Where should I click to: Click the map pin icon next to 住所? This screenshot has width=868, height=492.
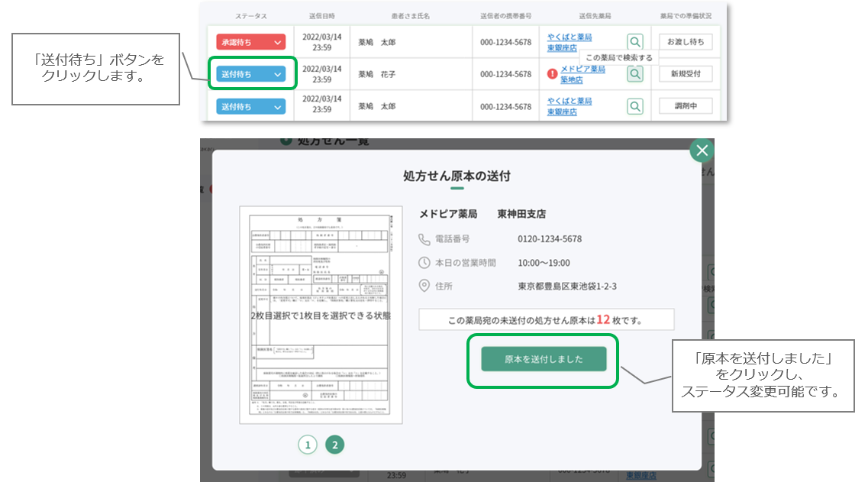[x=424, y=286]
